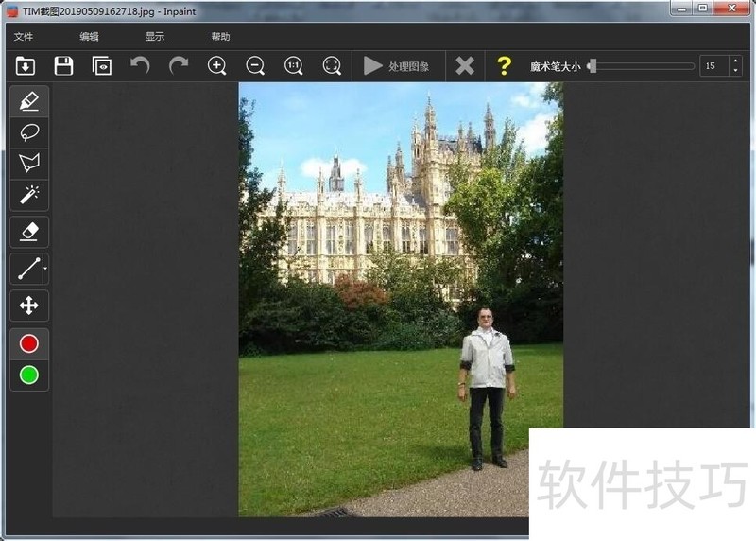Zoom out with the minus magnifier
This screenshot has width=756, height=541.
pyautogui.click(x=255, y=65)
